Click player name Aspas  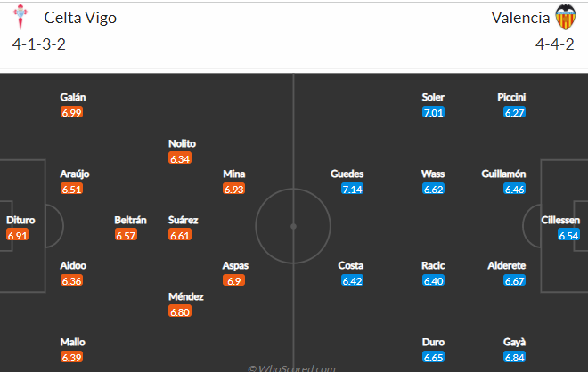tap(235, 265)
